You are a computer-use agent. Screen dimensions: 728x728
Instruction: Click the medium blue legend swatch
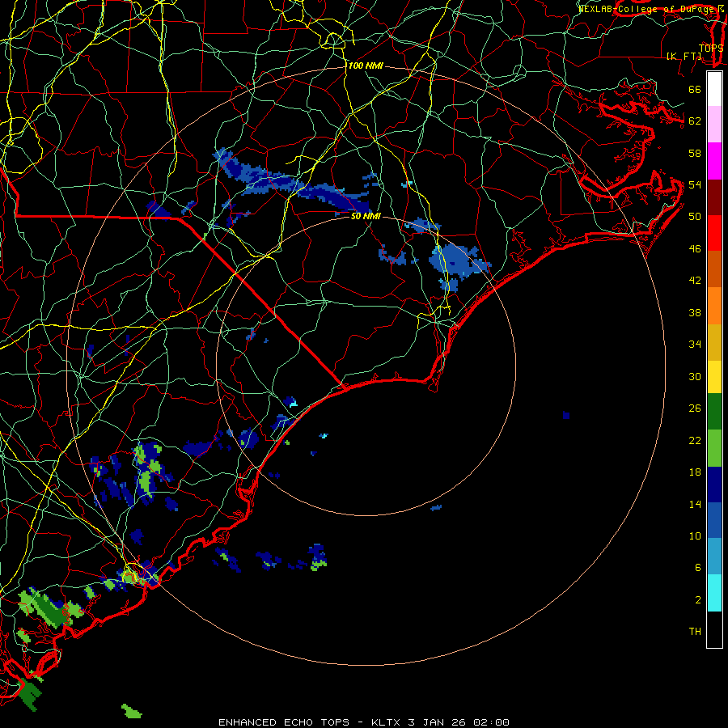click(714, 520)
